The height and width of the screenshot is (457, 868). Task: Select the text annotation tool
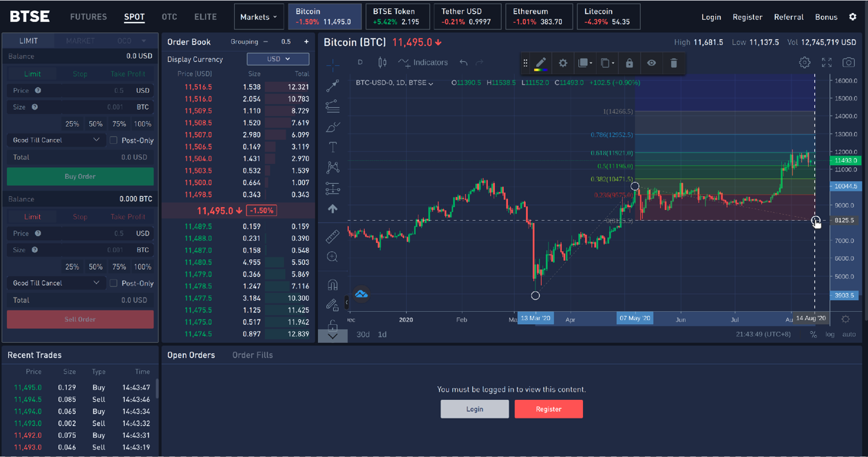tap(332, 147)
